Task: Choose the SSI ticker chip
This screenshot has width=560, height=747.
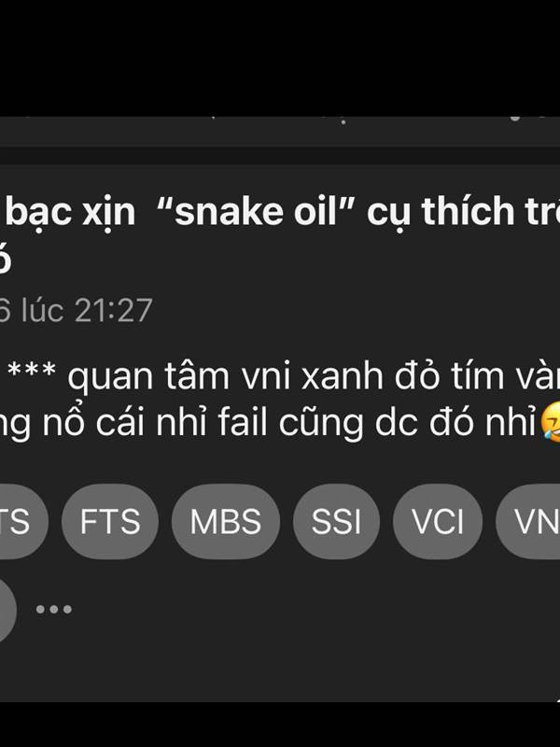Action: 336,521
